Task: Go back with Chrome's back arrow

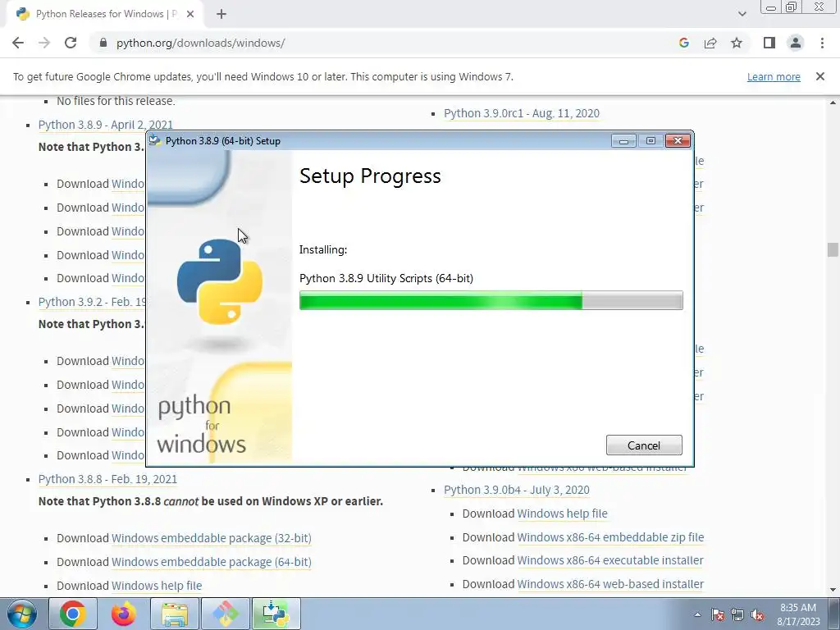Action: pyautogui.click(x=18, y=43)
